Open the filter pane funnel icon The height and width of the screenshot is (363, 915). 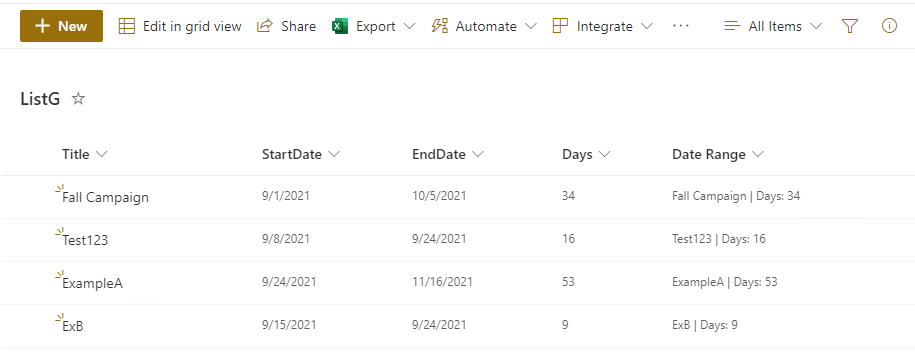[850, 26]
